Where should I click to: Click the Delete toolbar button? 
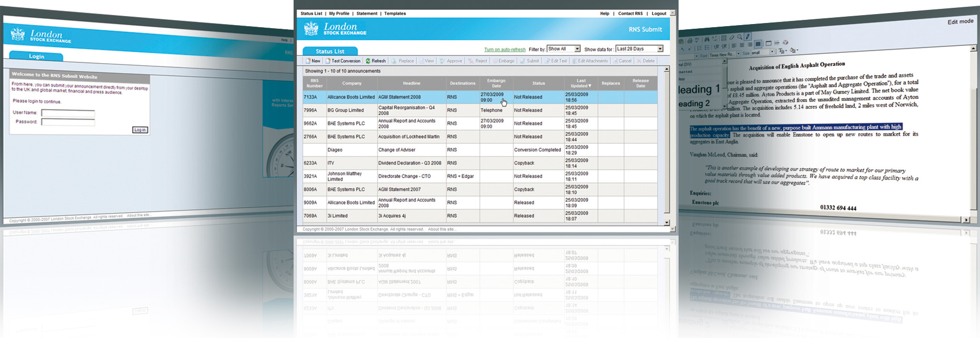pos(646,61)
